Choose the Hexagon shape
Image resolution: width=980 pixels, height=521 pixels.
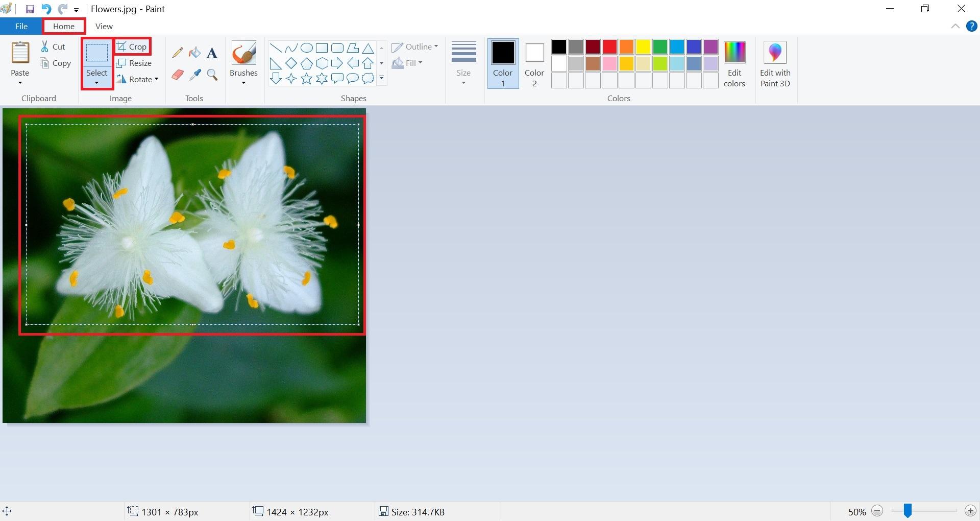coord(322,63)
